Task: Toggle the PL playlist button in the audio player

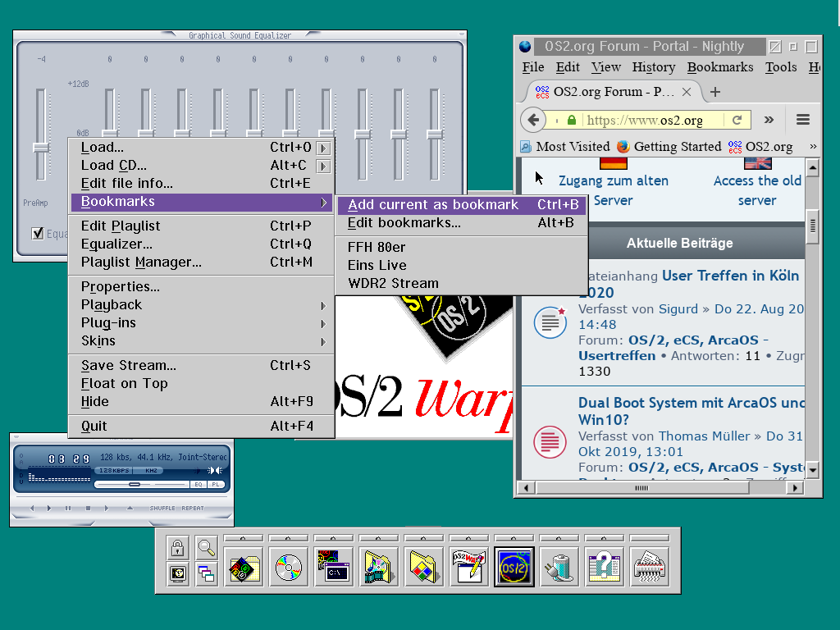Action: (x=216, y=484)
